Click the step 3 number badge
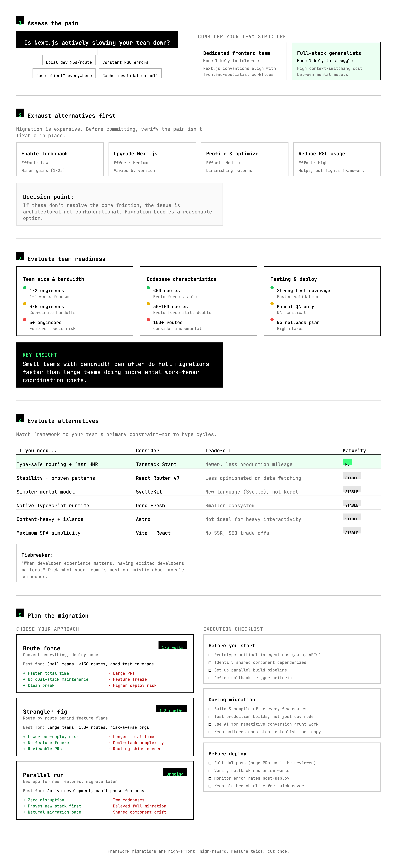 pos(20,256)
